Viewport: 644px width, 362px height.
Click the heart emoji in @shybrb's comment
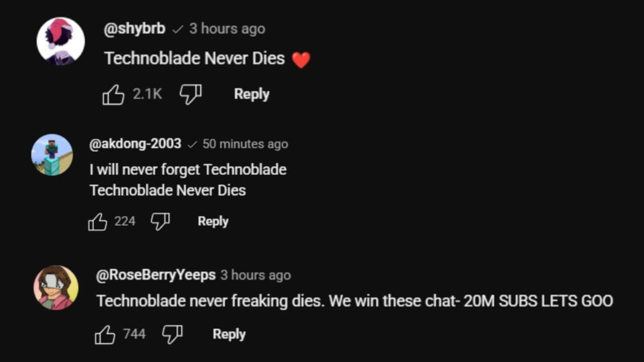click(x=301, y=58)
